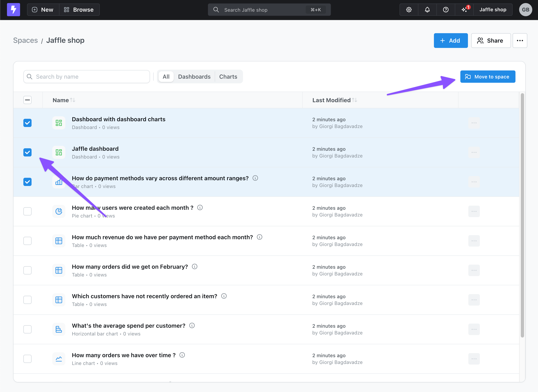The width and height of the screenshot is (538, 392).
Task: Switch to the Charts filter tab
Action: tap(228, 77)
